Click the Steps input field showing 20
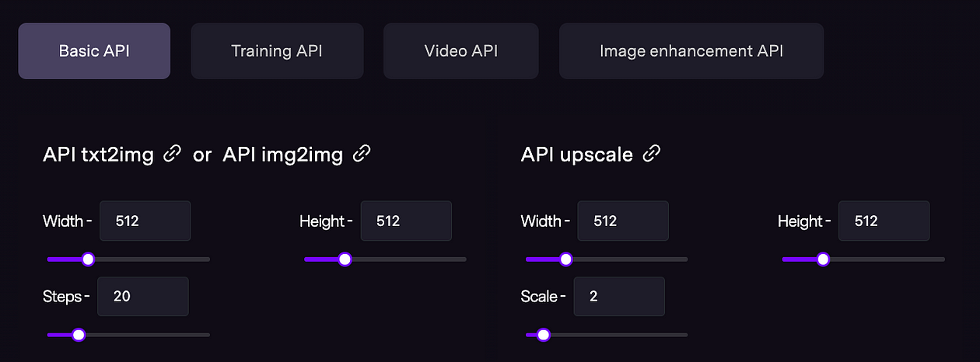Image resolution: width=980 pixels, height=362 pixels. click(x=143, y=296)
